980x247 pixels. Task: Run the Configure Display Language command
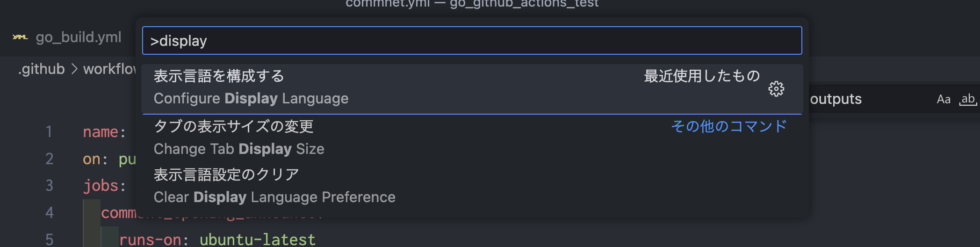472,89
